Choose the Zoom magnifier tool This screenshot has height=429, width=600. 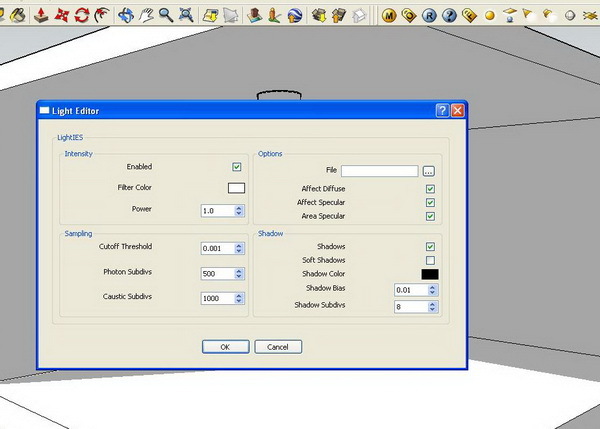(166, 16)
